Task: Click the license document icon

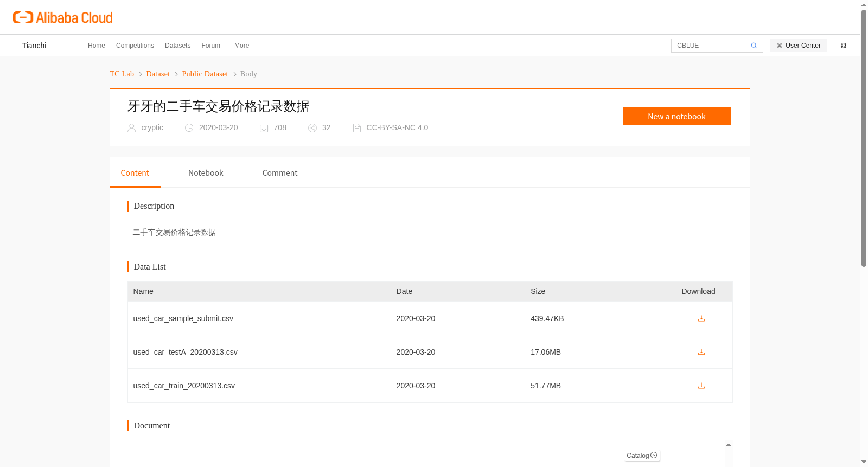Action: (356, 128)
